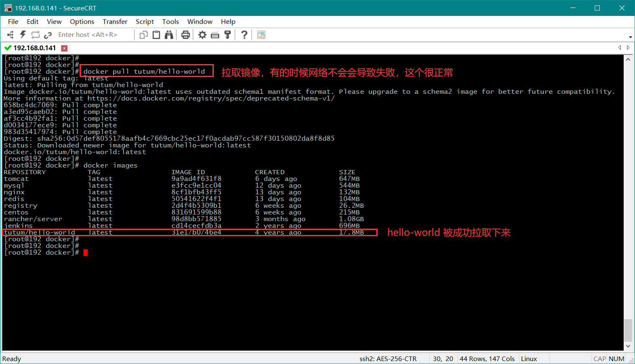Expand the toolbar options dropdown arrow

pyautogui.click(x=630, y=37)
